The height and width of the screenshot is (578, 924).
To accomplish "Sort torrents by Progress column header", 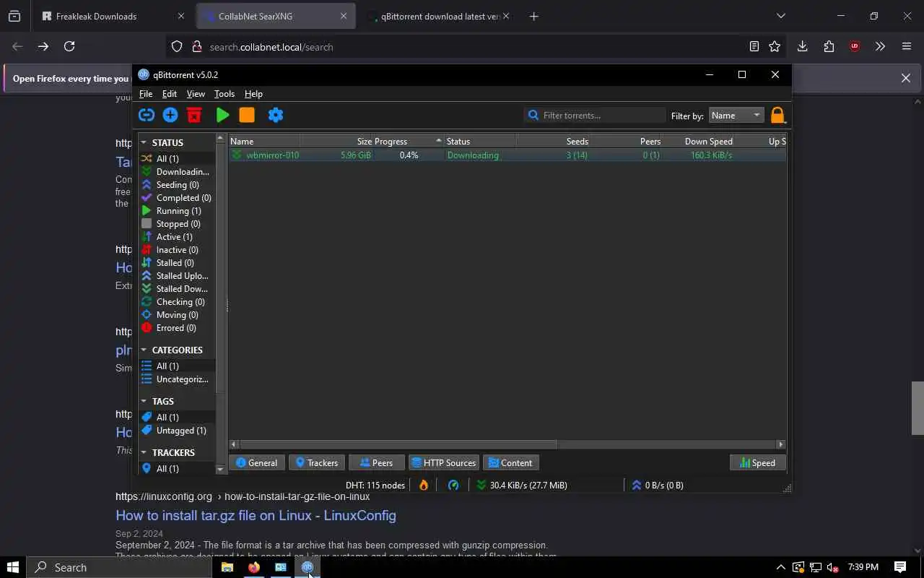I will (409, 142).
